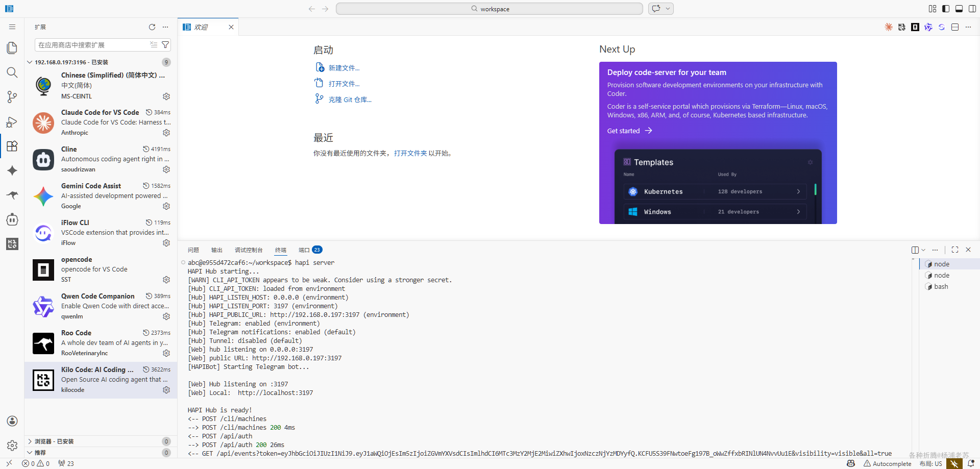This screenshot has height=469, width=980.
Task: Click the 打开文件夹 link under 最近
Action: [410, 153]
